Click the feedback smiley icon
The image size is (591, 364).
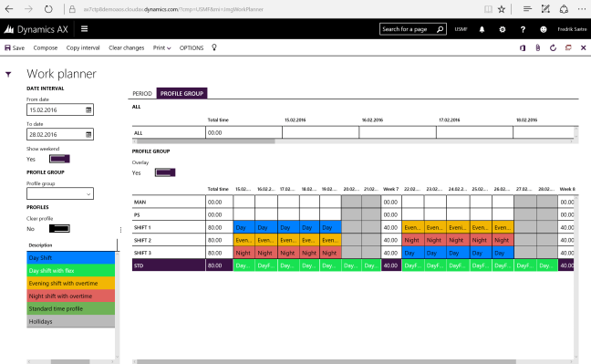(x=544, y=29)
